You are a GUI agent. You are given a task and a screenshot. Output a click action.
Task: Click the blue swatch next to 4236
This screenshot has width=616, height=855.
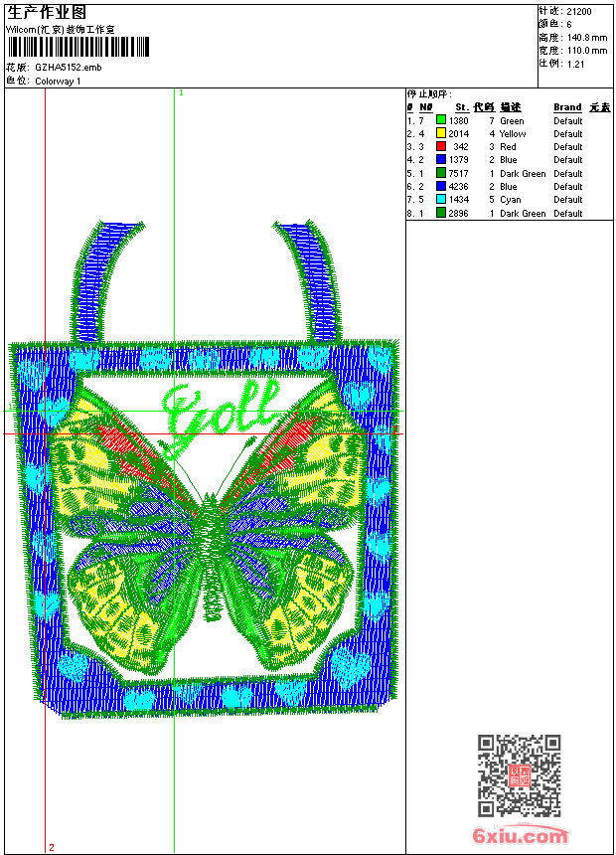click(x=441, y=186)
